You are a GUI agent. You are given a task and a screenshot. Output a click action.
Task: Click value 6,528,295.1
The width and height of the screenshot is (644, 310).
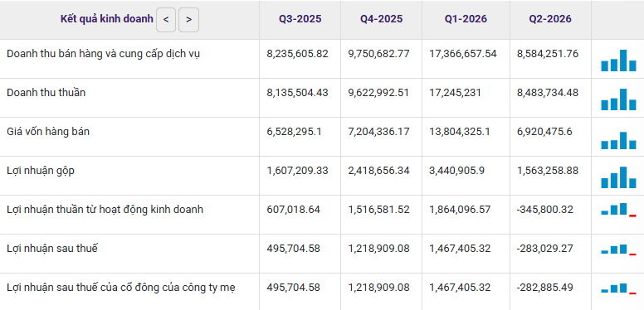click(x=295, y=132)
